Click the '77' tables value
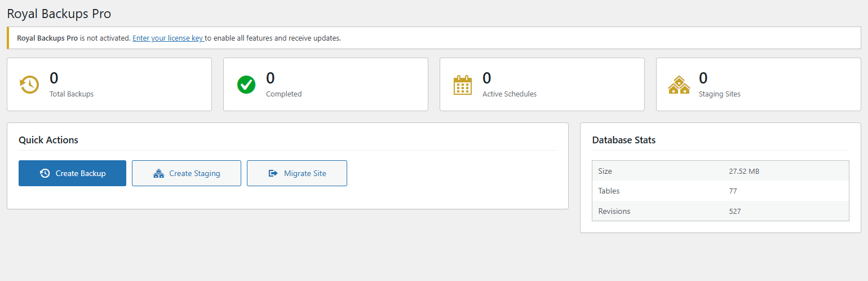The width and height of the screenshot is (868, 281). [733, 191]
